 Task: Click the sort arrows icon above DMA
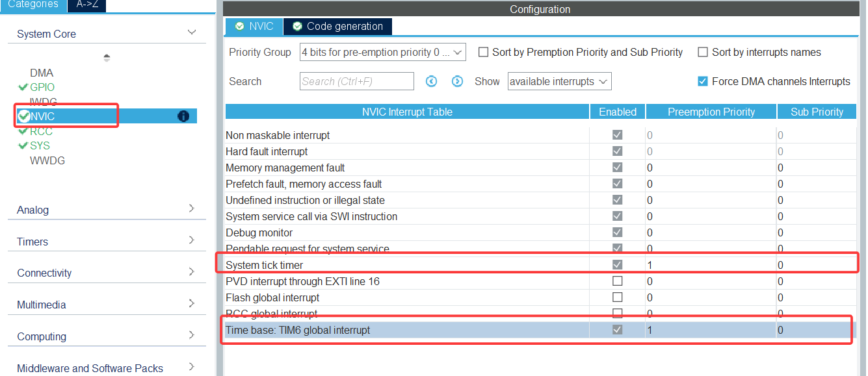tap(107, 58)
